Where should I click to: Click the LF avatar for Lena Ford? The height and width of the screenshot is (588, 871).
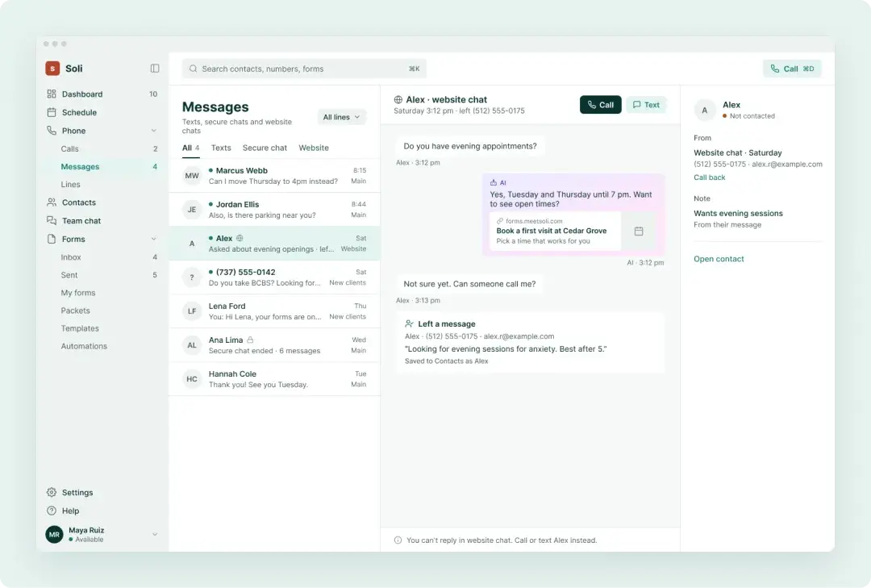(x=192, y=311)
